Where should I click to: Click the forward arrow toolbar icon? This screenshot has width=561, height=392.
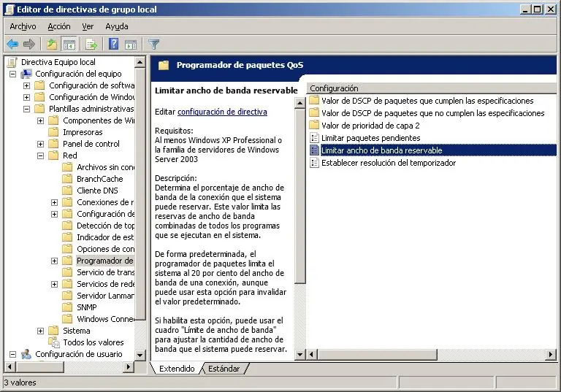click(x=29, y=45)
